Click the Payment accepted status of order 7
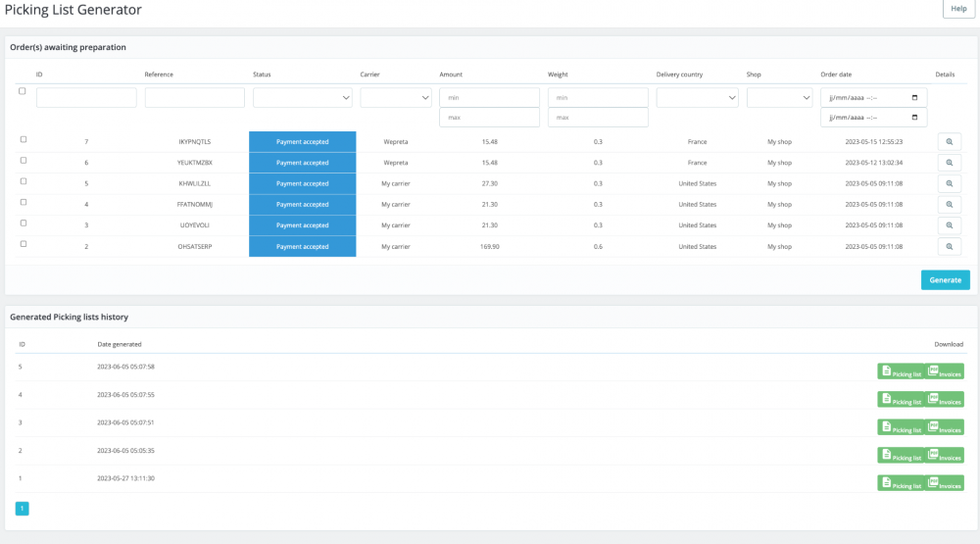 tap(303, 142)
